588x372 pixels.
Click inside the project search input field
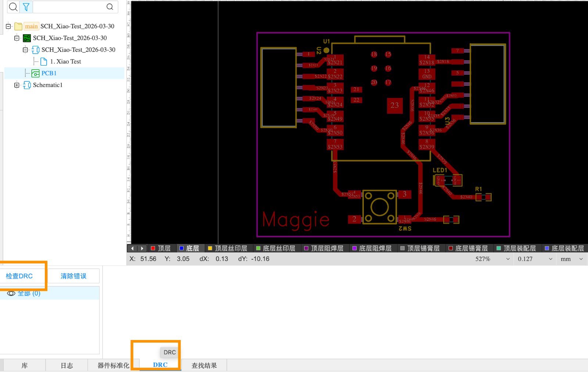point(69,7)
